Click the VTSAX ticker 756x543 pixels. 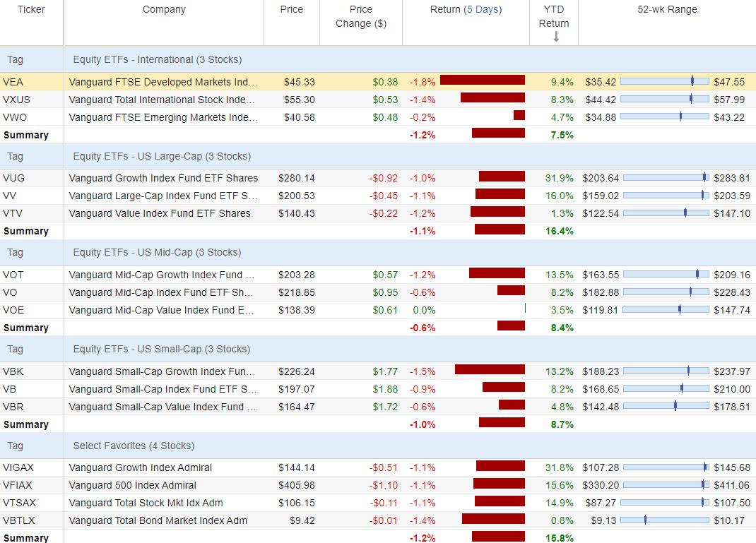coord(19,503)
